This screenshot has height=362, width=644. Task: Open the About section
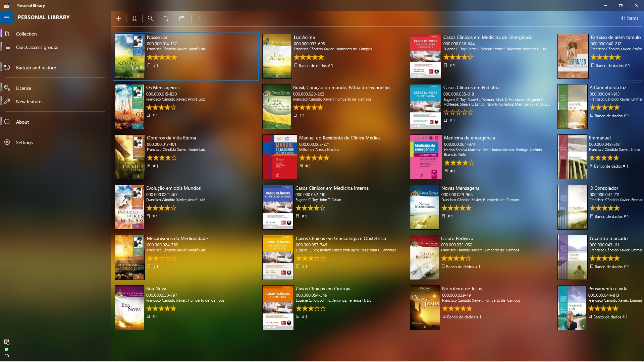(x=22, y=122)
